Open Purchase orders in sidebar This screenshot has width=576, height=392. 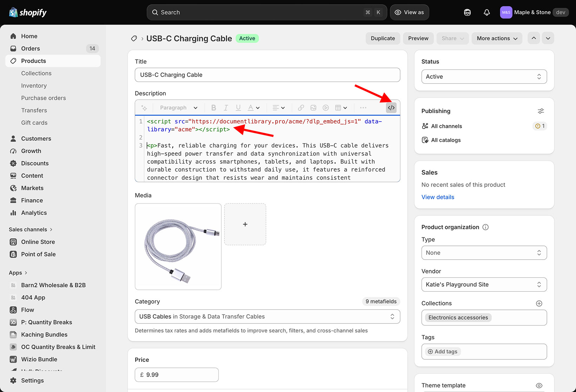coord(44,98)
